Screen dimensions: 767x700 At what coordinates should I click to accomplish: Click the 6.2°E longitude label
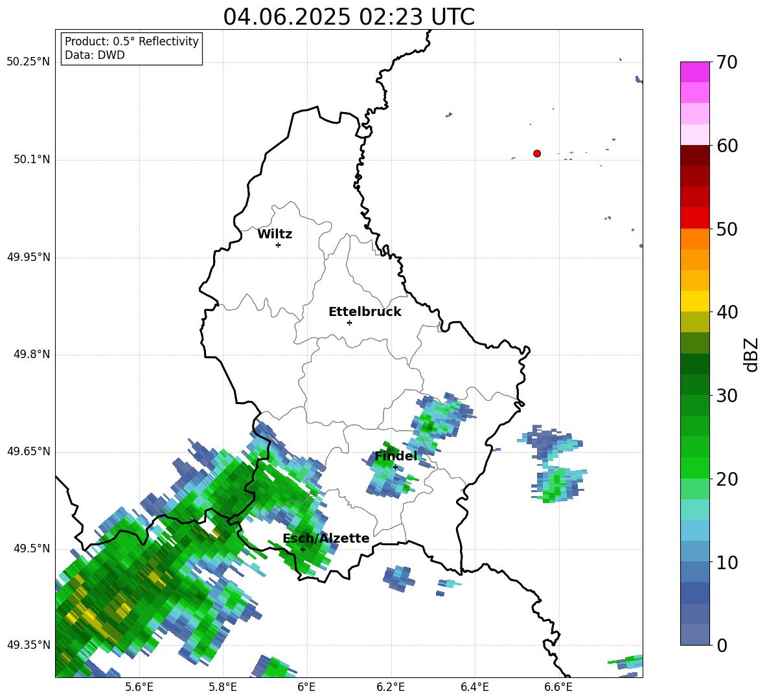point(391,687)
